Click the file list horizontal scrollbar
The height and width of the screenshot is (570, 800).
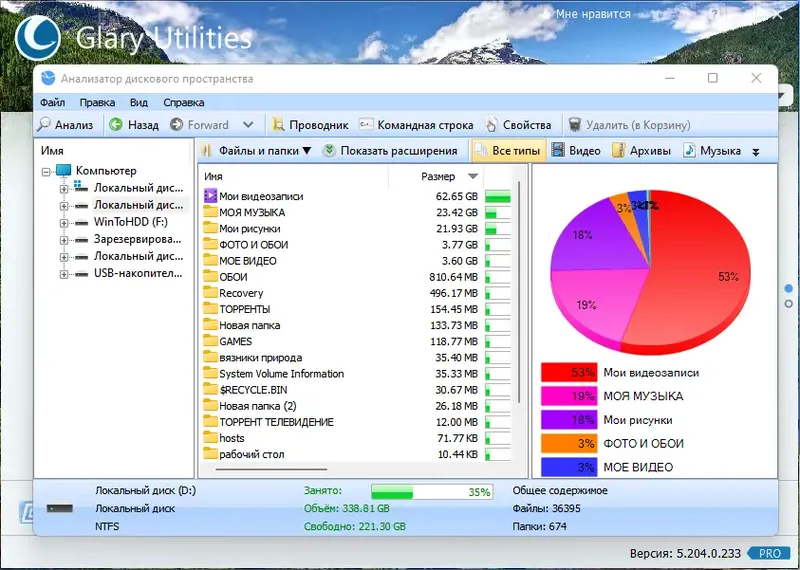point(271,469)
